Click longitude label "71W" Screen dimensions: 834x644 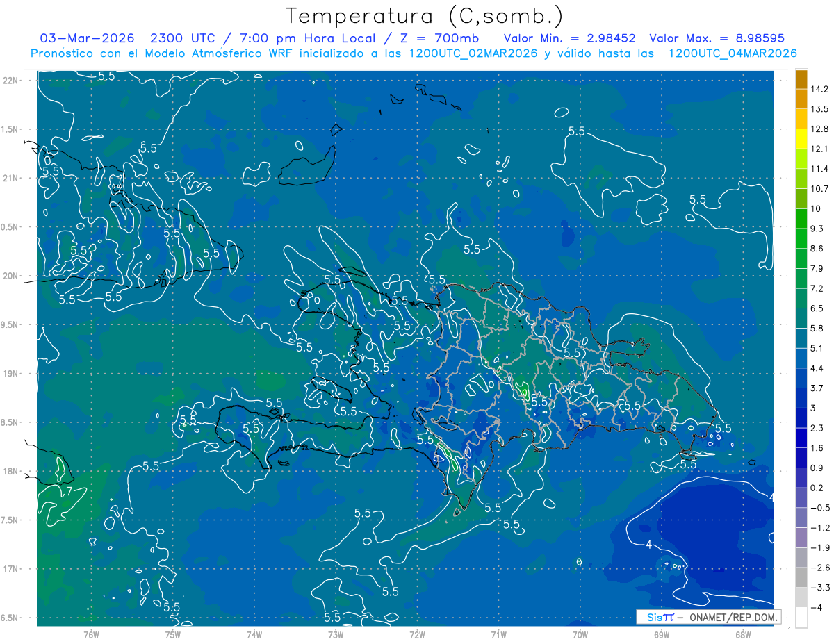tap(498, 635)
